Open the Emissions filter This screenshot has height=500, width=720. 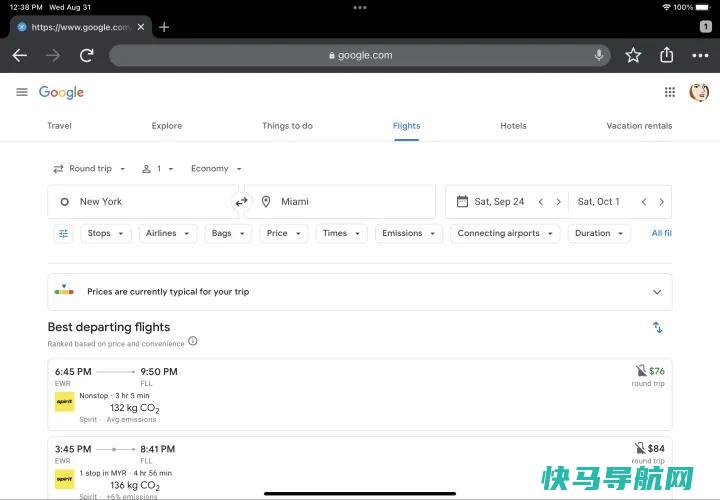click(x=409, y=233)
